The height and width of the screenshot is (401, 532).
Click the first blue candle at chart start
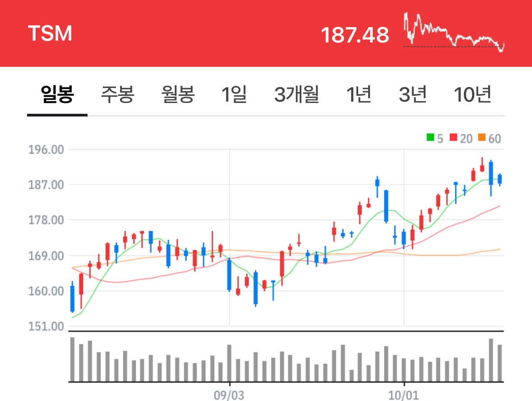(72, 298)
